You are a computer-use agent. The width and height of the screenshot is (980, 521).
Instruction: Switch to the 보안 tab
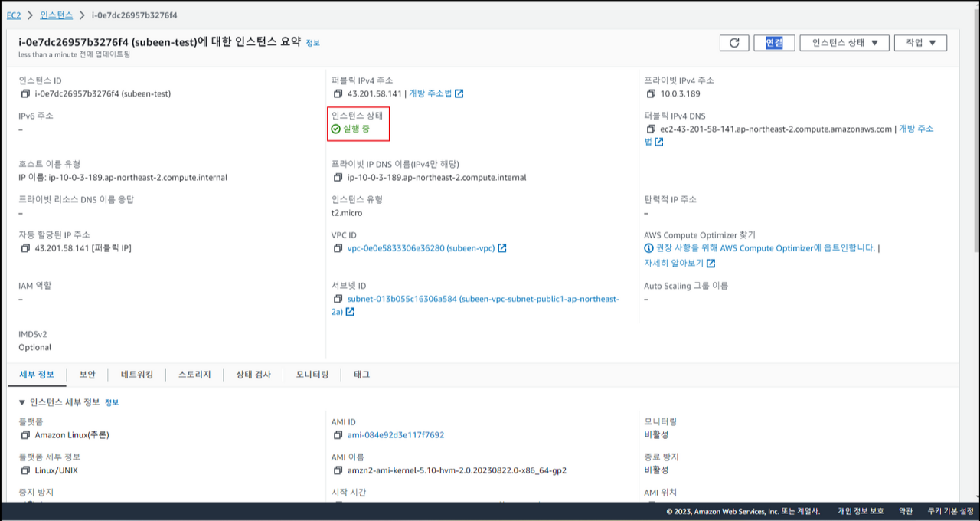(87, 375)
